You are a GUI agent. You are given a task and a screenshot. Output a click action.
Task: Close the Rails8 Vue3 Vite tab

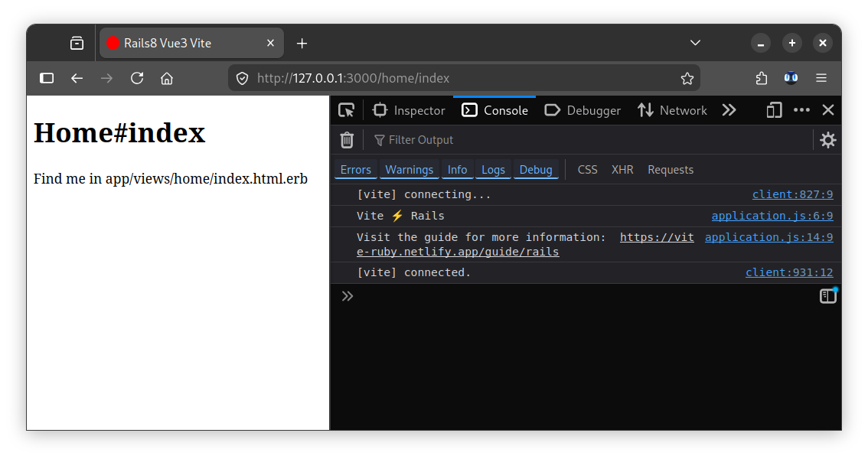271,43
